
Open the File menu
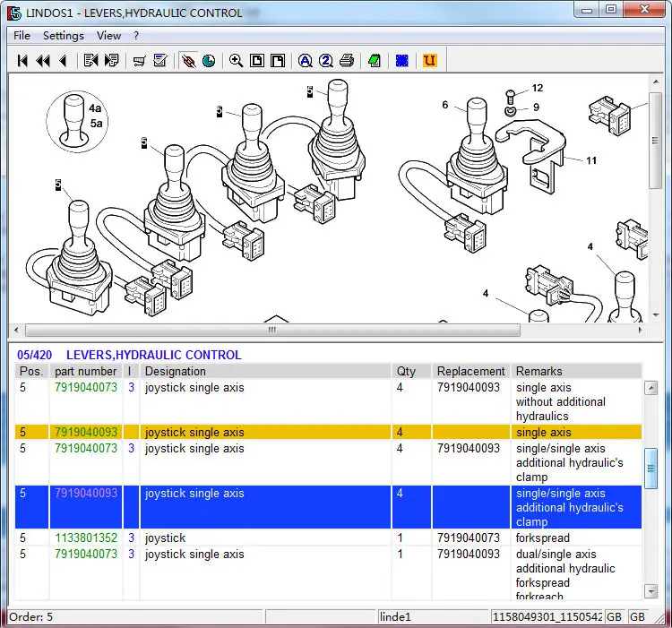tap(22, 36)
